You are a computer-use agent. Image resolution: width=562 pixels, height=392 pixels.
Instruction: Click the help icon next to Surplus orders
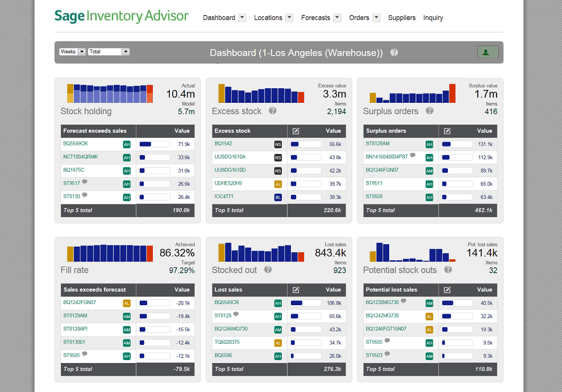[x=430, y=111]
